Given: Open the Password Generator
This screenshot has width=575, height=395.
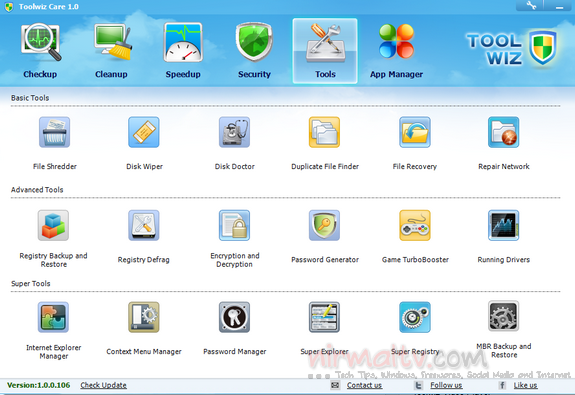Looking at the screenshot, I should pyautogui.click(x=324, y=225).
